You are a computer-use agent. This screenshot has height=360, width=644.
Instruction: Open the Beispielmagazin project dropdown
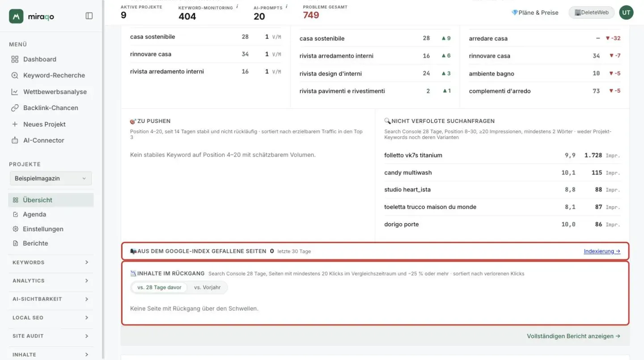(51, 178)
